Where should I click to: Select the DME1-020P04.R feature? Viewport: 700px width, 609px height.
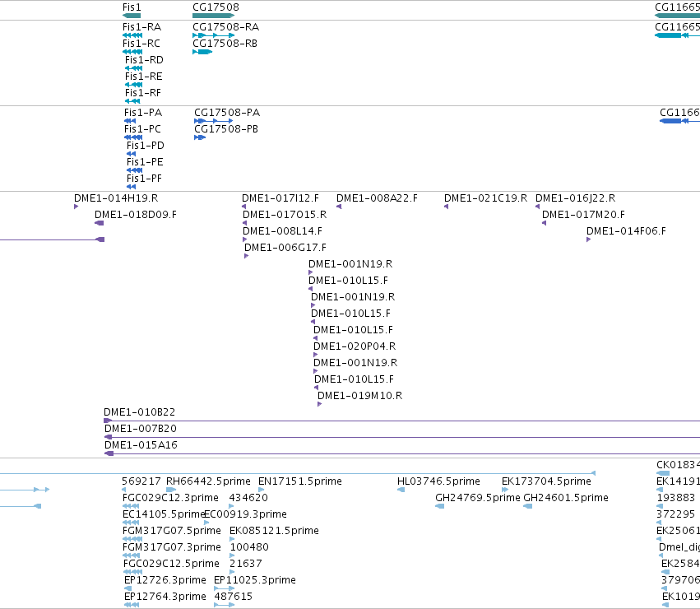coord(316,355)
